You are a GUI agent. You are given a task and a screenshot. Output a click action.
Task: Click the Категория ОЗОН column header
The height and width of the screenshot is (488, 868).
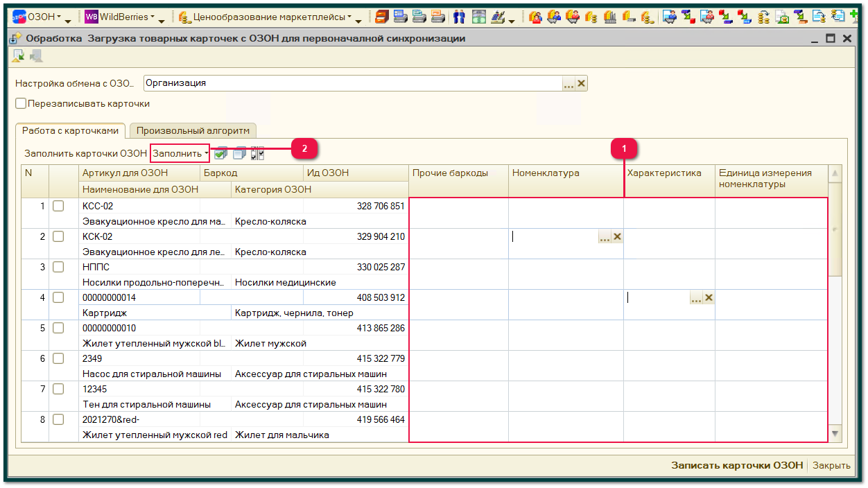(x=320, y=189)
